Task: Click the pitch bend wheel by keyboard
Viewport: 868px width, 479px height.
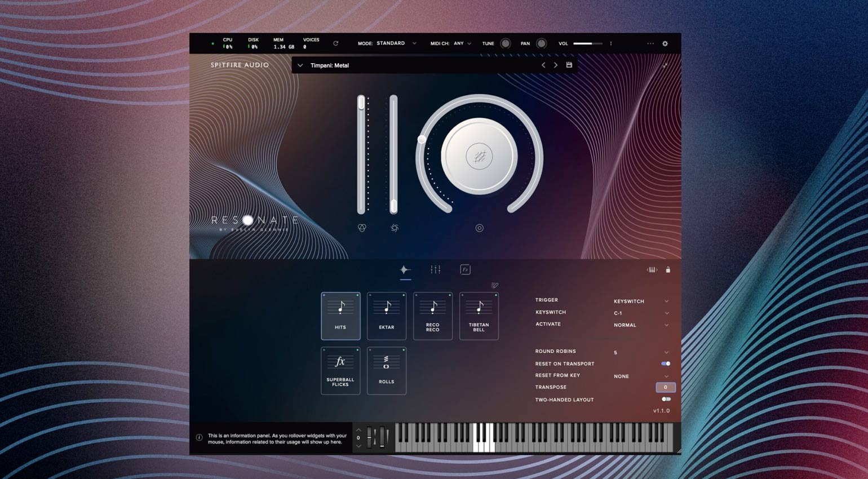Action: (369, 438)
